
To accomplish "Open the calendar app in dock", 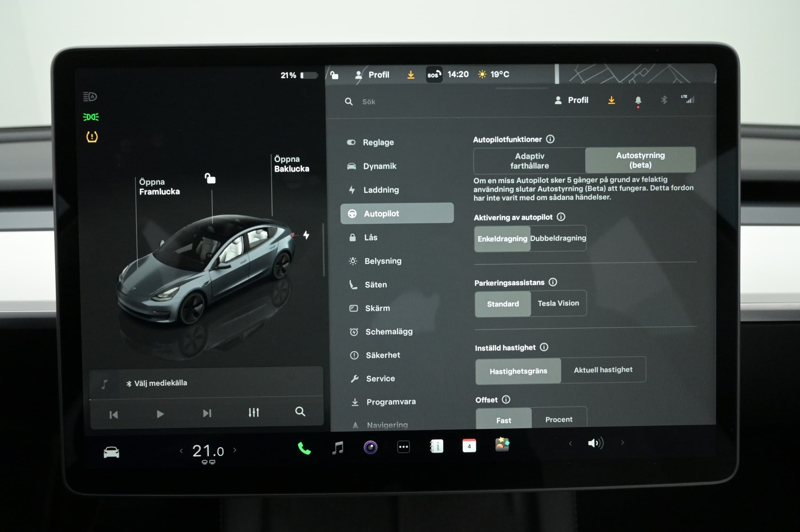I will (x=469, y=446).
